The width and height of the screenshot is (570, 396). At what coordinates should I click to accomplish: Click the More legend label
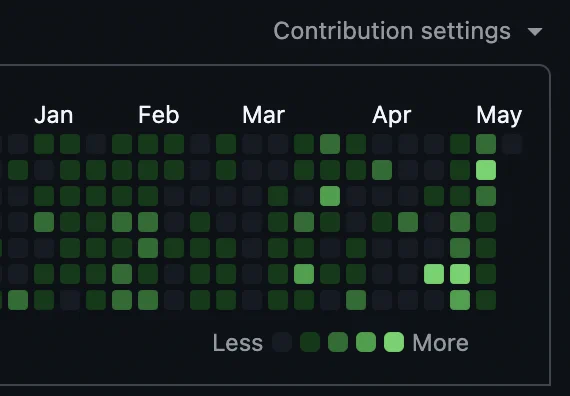[441, 343]
